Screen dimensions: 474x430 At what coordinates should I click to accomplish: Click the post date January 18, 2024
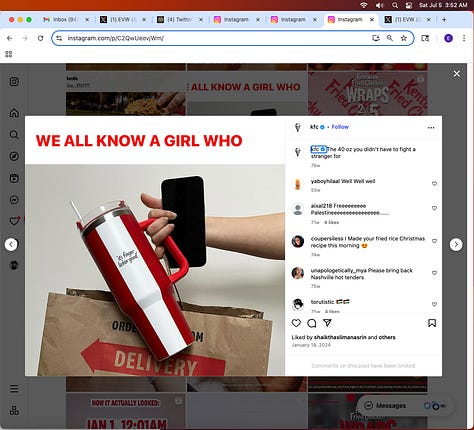coord(311,345)
